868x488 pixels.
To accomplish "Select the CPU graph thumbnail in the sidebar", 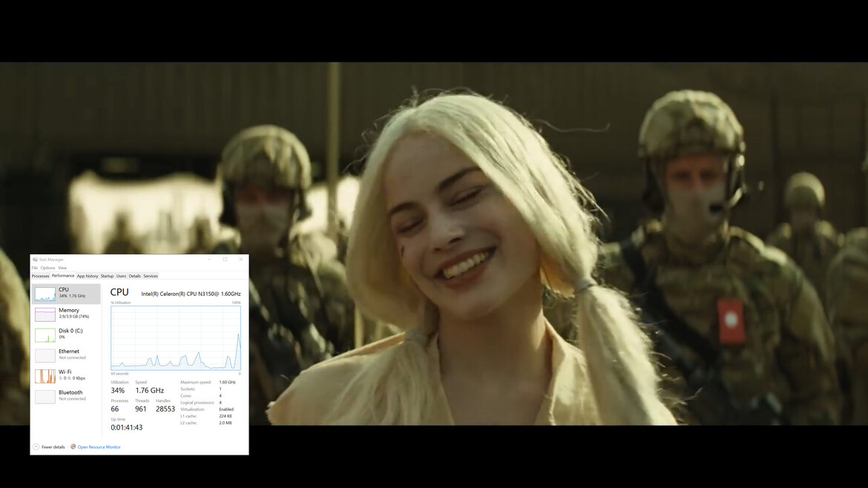I will click(x=45, y=294).
